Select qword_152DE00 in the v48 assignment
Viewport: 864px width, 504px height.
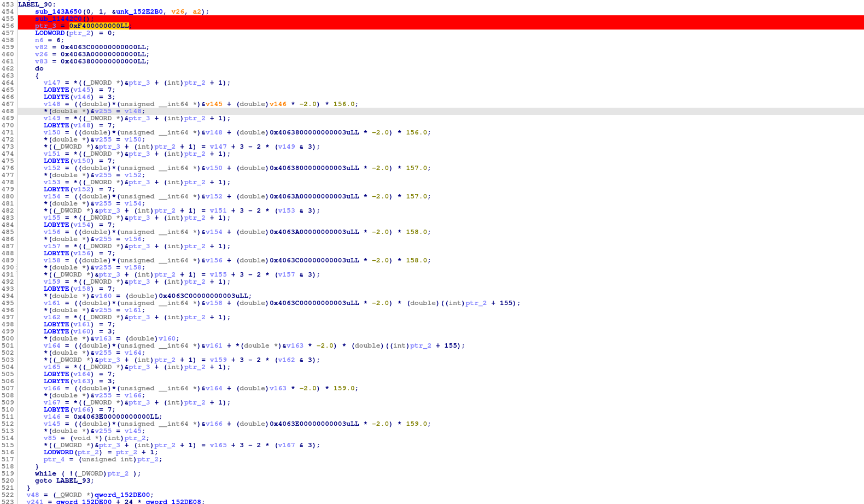pos(122,495)
